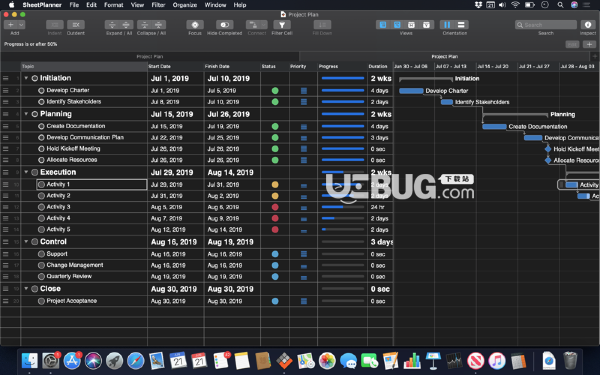The height and width of the screenshot is (375, 600).
Task: Click the Progress column header
Action: [342, 66]
